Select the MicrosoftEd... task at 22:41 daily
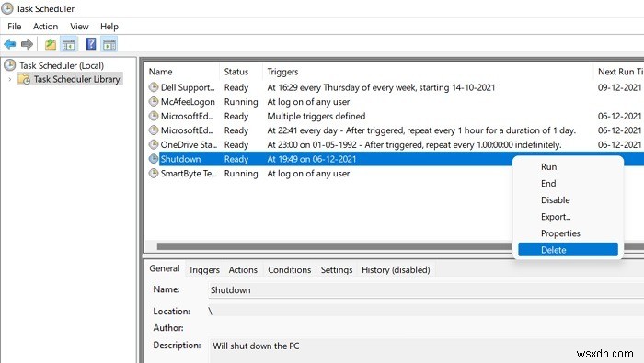This screenshot has height=363, width=644. point(187,130)
